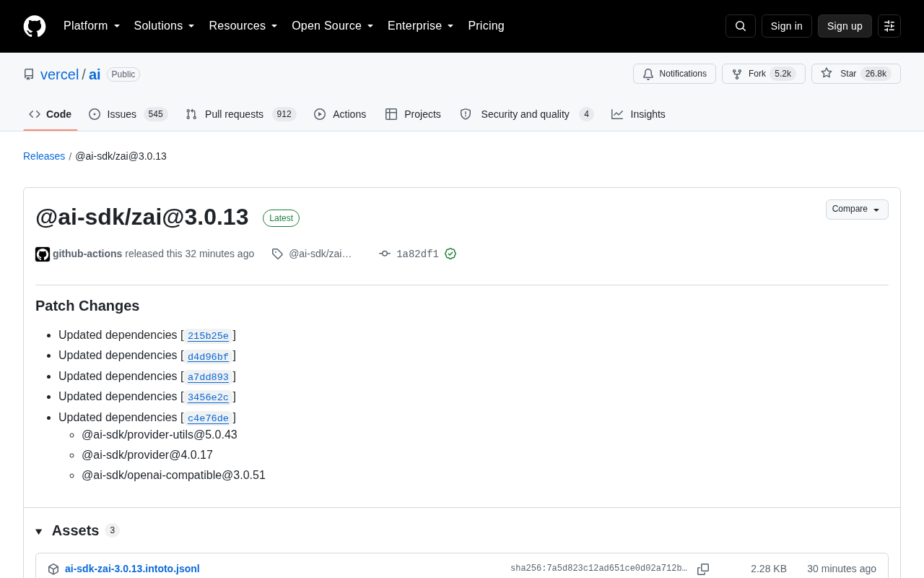Image resolution: width=924 pixels, height=578 pixels.
Task: Open commit 3456e2c link
Action: point(208,397)
